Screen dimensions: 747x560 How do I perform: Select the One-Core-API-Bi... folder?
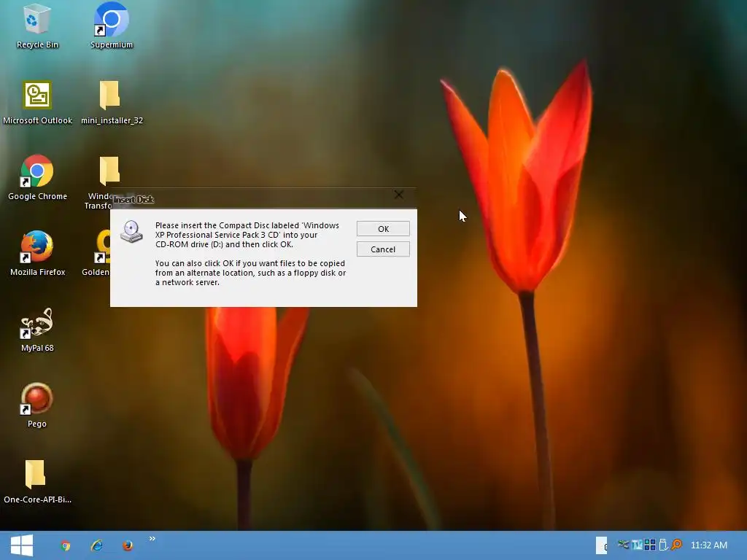tap(37, 482)
